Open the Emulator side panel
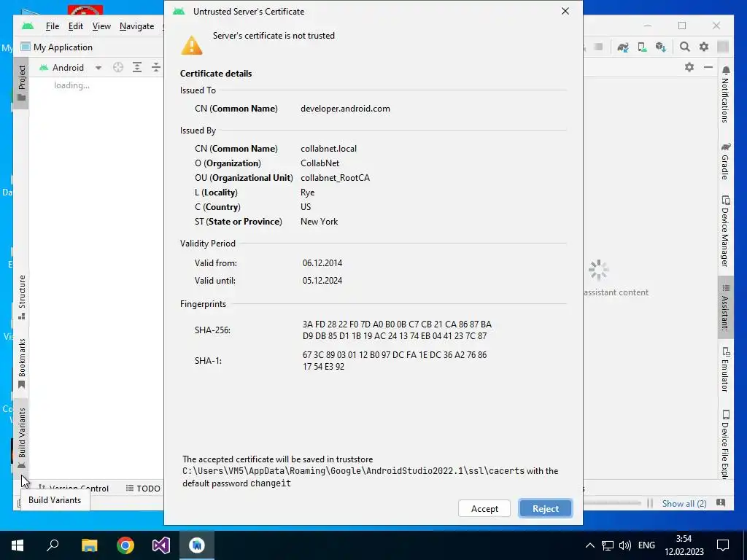747x560 pixels. click(x=725, y=370)
